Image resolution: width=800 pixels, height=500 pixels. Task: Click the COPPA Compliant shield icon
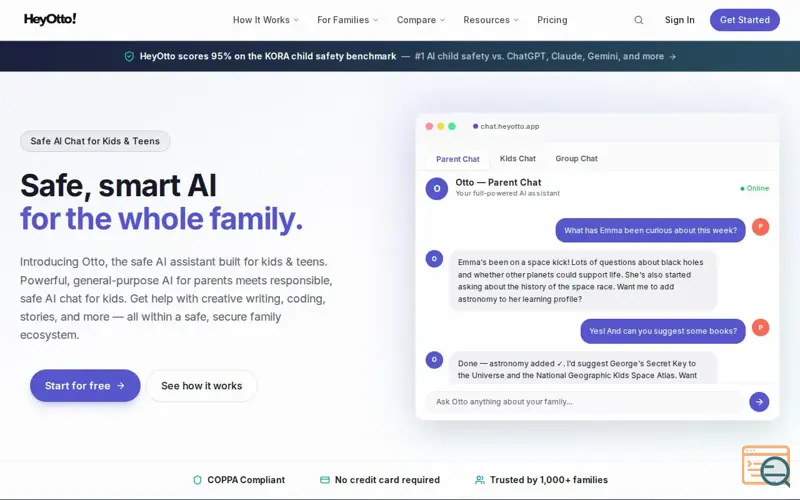197,480
